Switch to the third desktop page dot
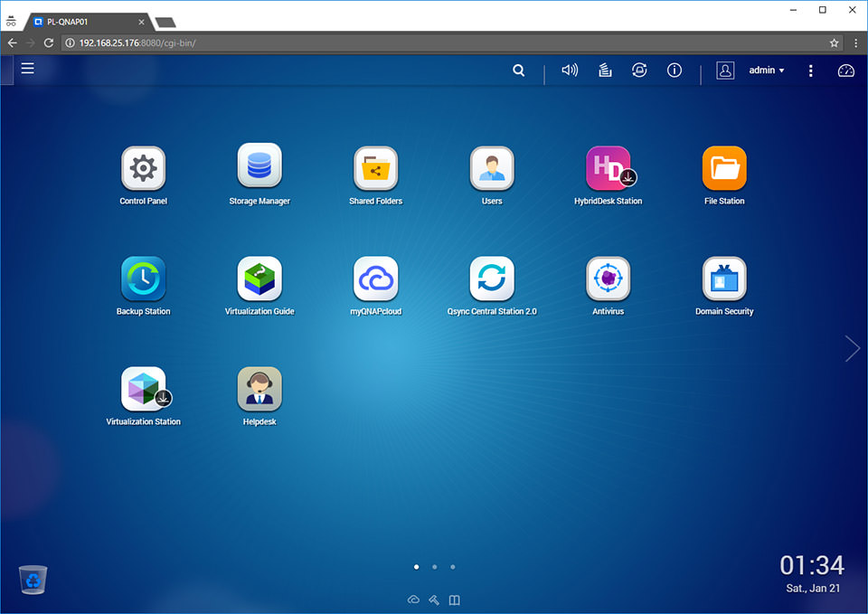Viewport: 868px width, 614px height. [x=453, y=567]
